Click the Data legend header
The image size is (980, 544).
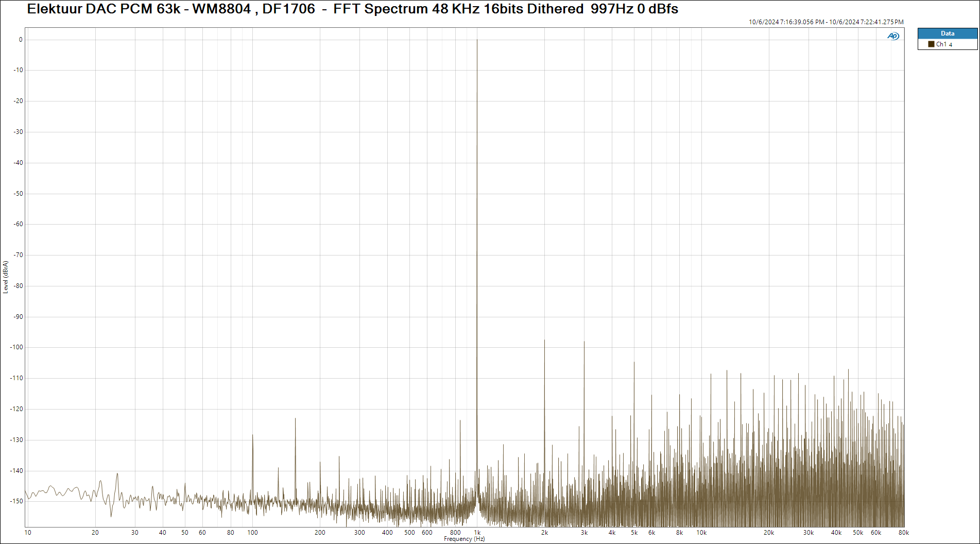[x=947, y=33]
